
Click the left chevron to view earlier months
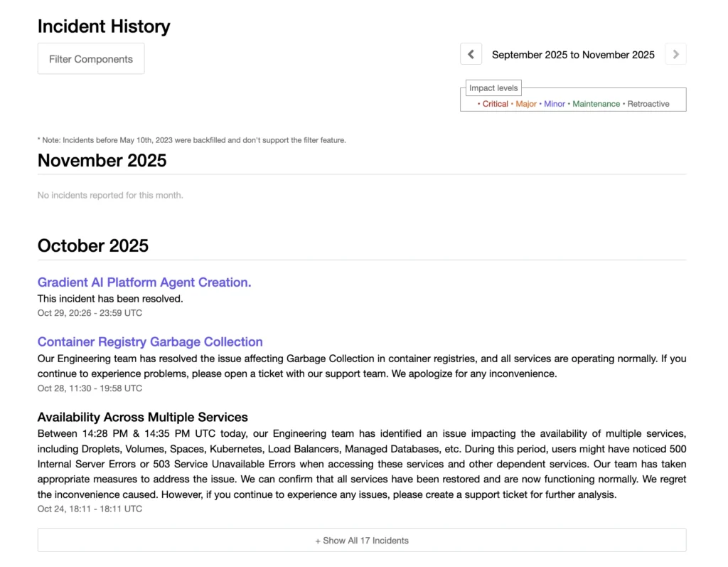point(471,53)
